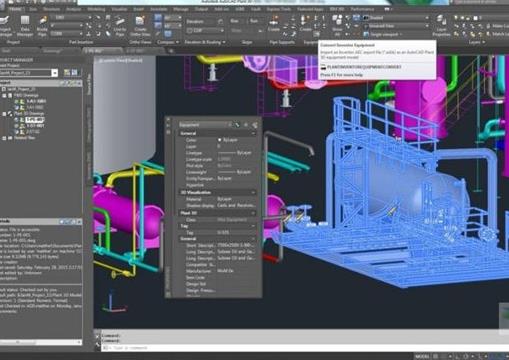This screenshot has width=509, height=360.
Task: Switch to the Performance ribbon tab
Action: (362, 9)
